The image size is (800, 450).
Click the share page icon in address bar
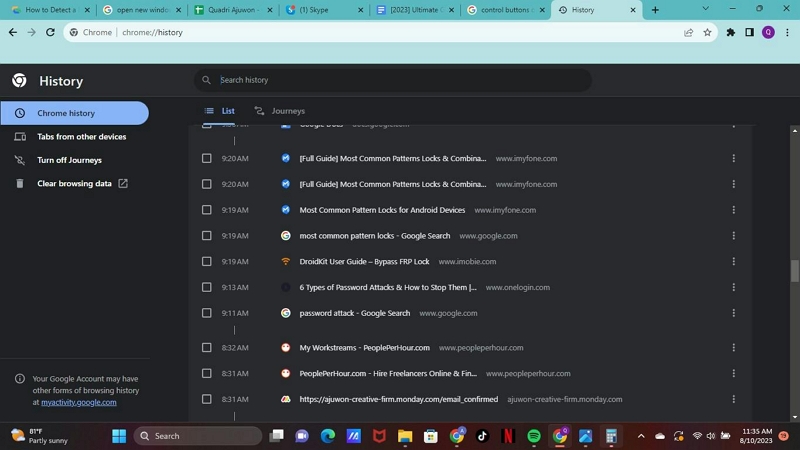tap(688, 32)
